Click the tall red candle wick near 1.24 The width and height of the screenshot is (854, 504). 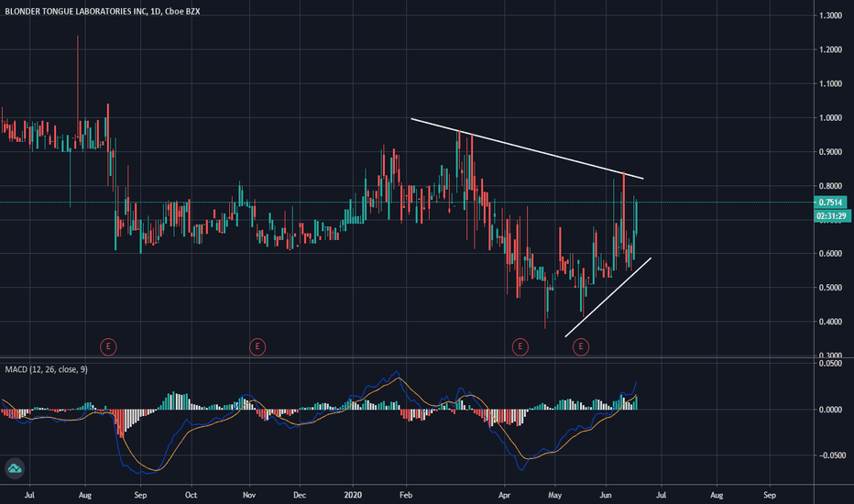coord(77,76)
